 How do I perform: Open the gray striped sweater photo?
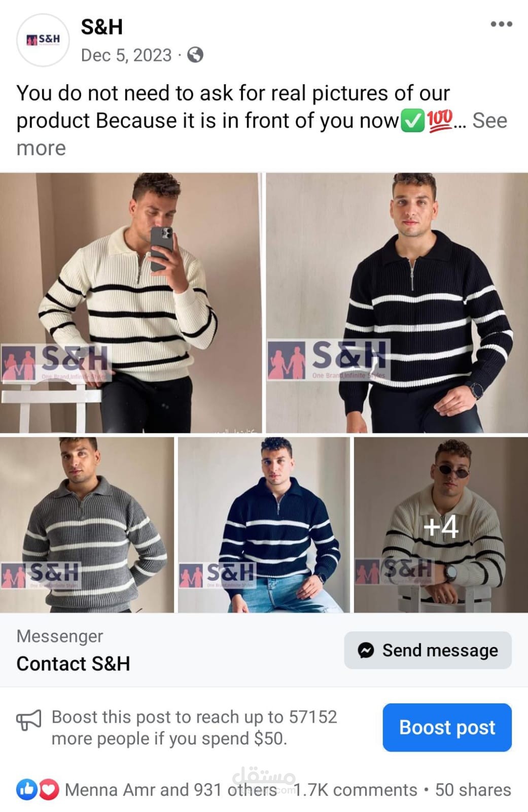pos(87,525)
